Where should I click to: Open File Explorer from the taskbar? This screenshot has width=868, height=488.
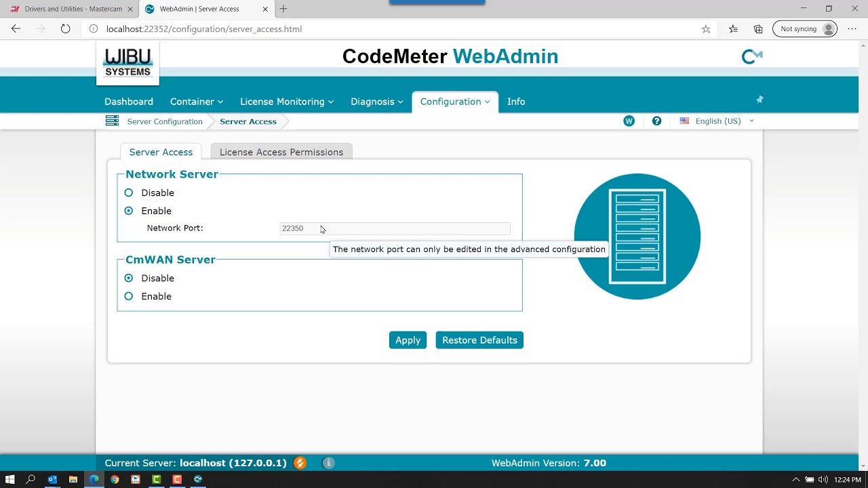pyautogui.click(x=73, y=479)
